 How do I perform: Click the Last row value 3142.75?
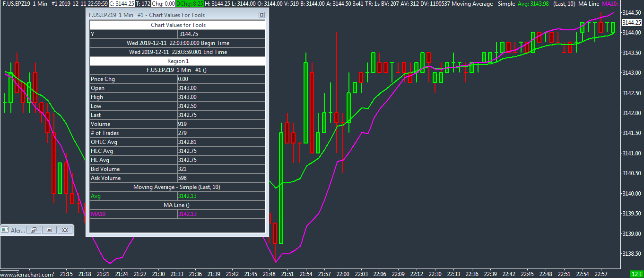tap(221, 115)
